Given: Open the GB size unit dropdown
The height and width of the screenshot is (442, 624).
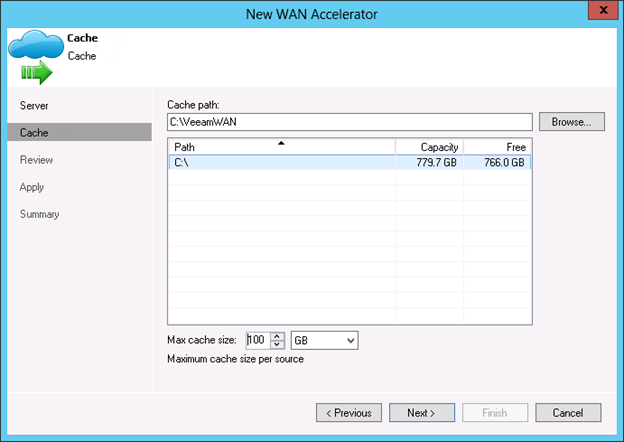Looking at the screenshot, I should click(324, 341).
